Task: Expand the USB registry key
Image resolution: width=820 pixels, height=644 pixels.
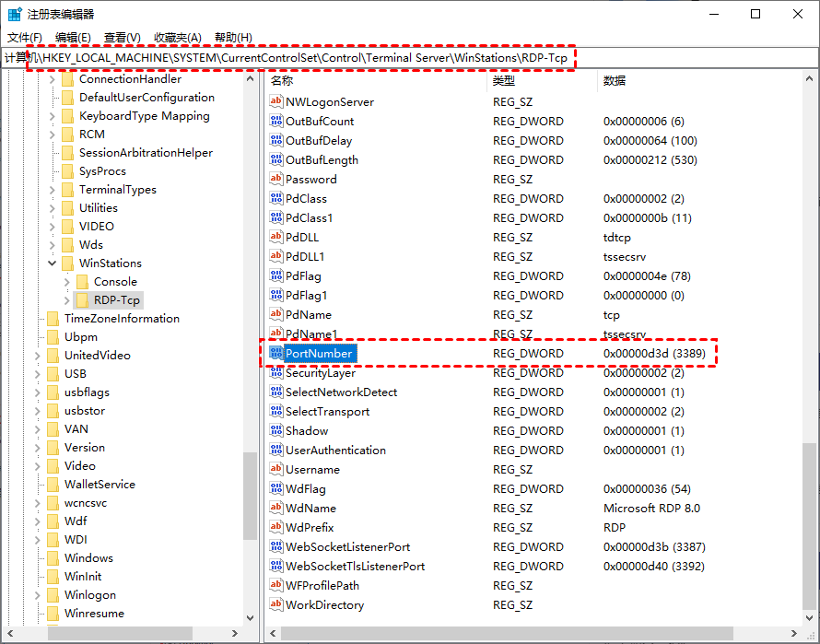Action: [37, 374]
